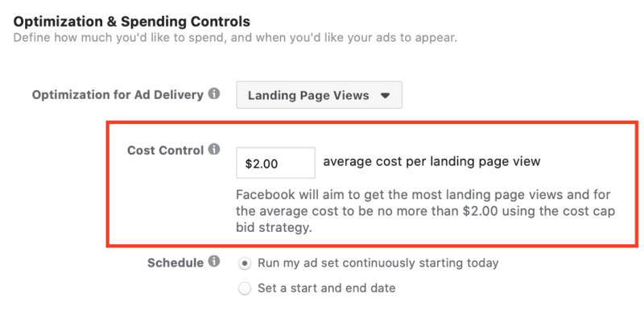Click the Schedule field label

(175, 263)
